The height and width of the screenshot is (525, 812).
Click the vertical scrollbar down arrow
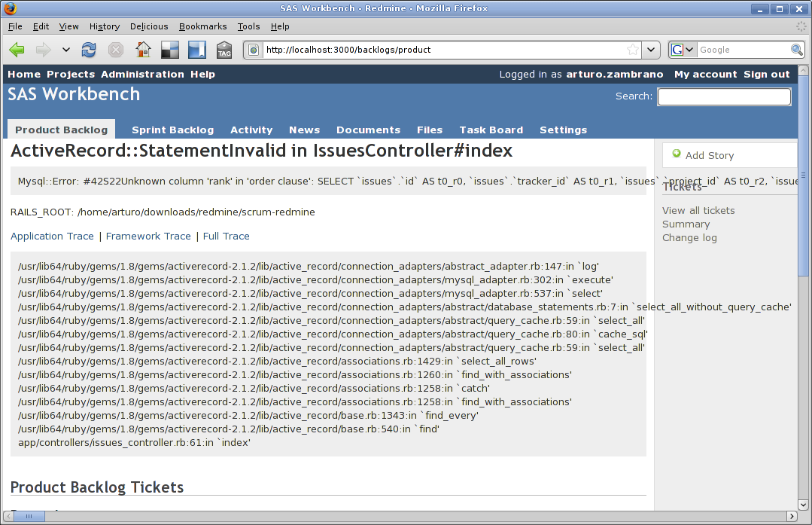tap(803, 504)
